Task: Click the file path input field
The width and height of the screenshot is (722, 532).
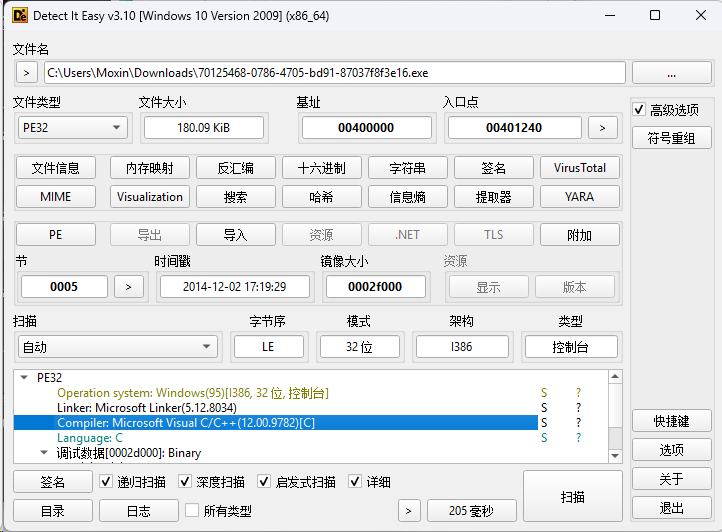Action: click(334, 73)
